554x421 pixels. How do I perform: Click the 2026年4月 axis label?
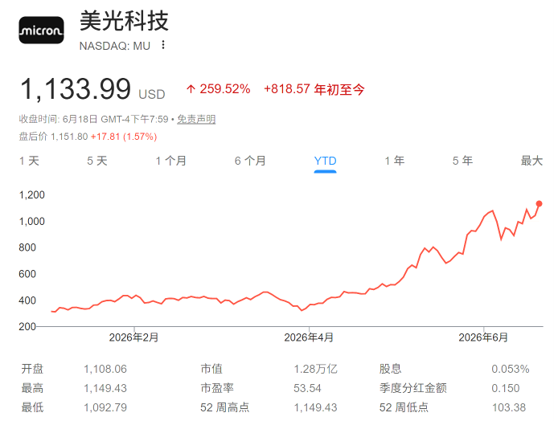(x=309, y=338)
